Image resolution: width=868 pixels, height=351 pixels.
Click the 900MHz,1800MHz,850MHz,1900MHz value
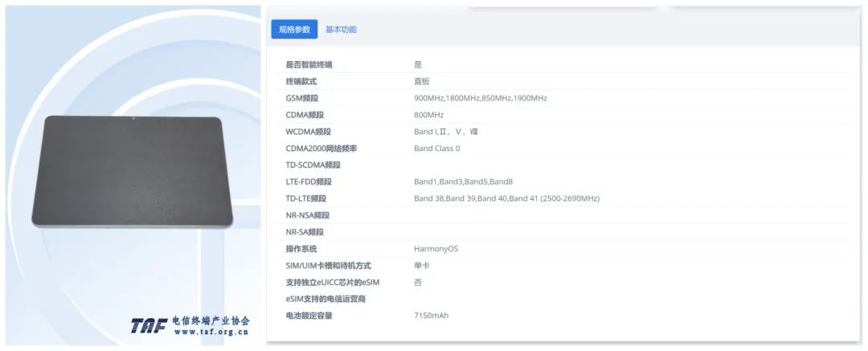point(481,98)
